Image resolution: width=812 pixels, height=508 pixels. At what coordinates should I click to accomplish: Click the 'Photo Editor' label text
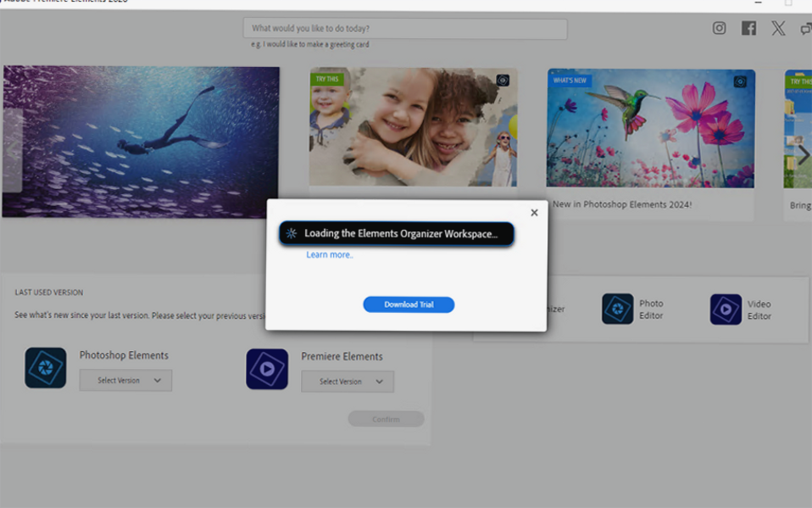click(x=651, y=310)
